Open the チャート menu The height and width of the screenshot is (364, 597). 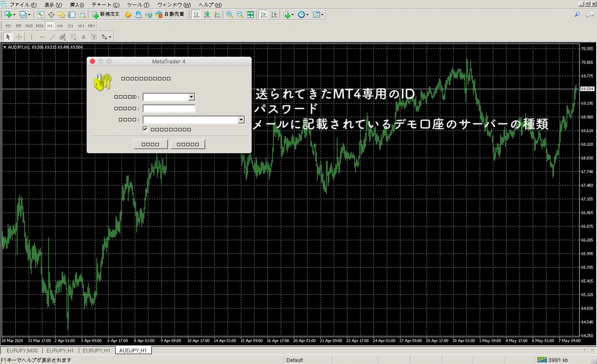(105, 5)
